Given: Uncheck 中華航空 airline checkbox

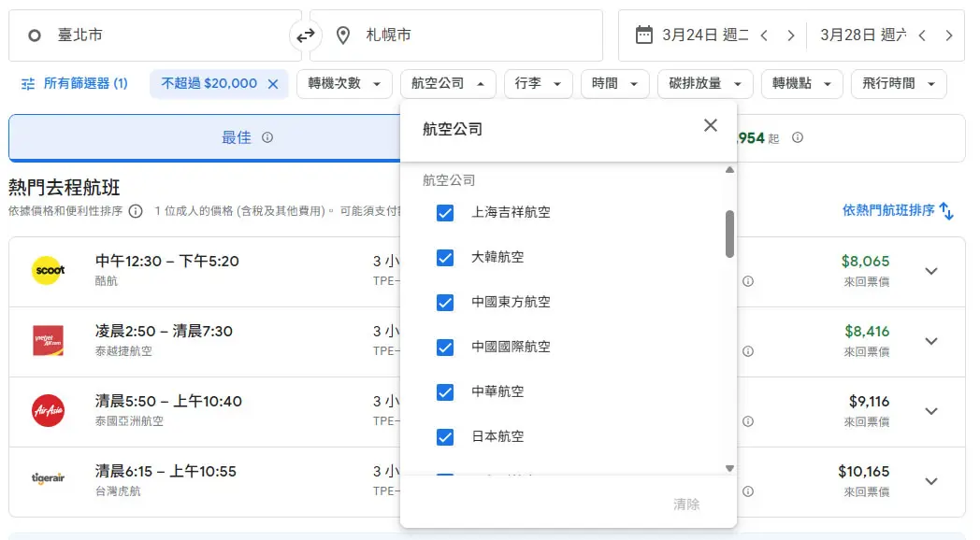Looking at the screenshot, I should tap(445, 392).
